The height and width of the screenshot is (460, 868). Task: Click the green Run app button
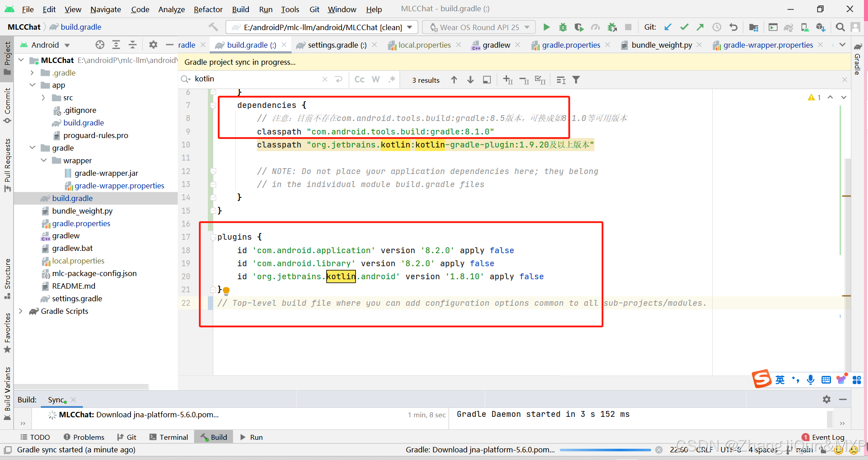pos(546,27)
